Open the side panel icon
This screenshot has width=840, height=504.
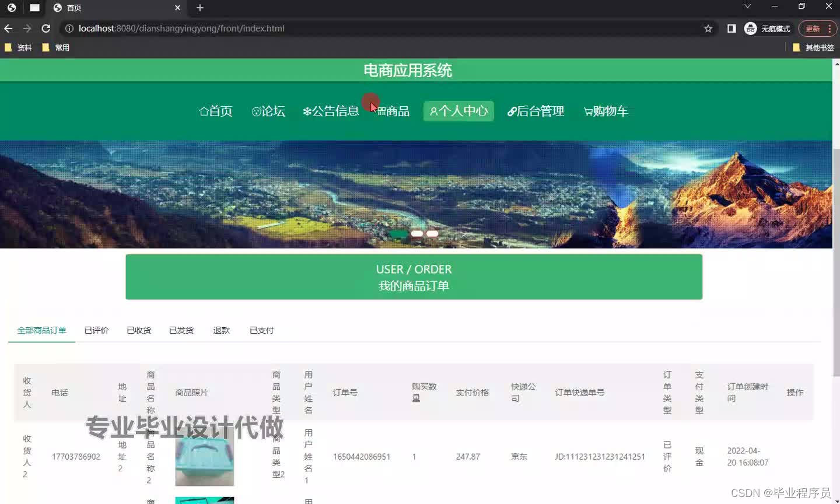(731, 28)
